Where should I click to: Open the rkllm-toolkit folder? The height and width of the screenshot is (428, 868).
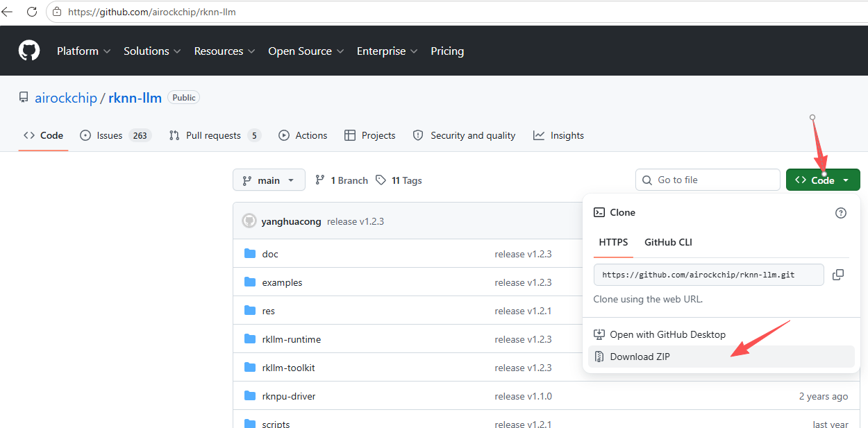tap(288, 368)
